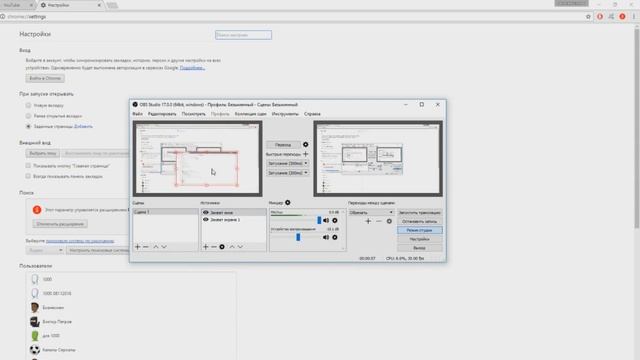Remove selected scene with minus icon
The width and height of the screenshot is (640, 360).
[146, 247]
